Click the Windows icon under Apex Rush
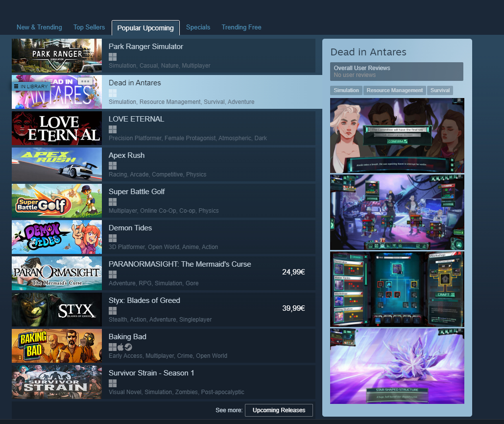 coord(113,166)
